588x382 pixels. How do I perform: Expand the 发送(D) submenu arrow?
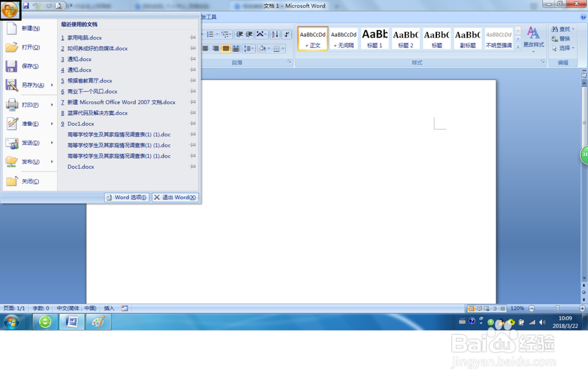pyautogui.click(x=52, y=143)
